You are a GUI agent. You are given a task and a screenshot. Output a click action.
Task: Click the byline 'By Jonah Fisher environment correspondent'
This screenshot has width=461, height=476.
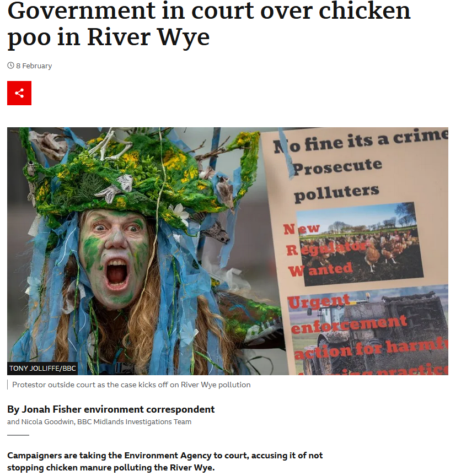[x=111, y=409]
